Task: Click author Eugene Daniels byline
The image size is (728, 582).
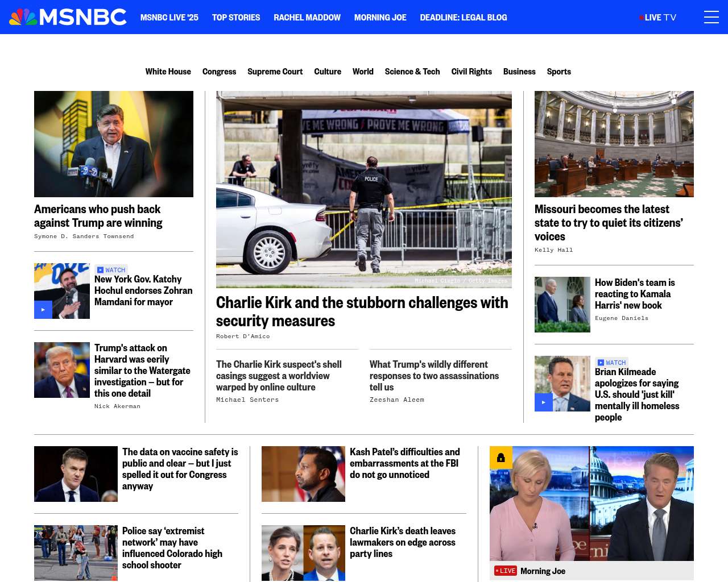Action: click(x=622, y=318)
